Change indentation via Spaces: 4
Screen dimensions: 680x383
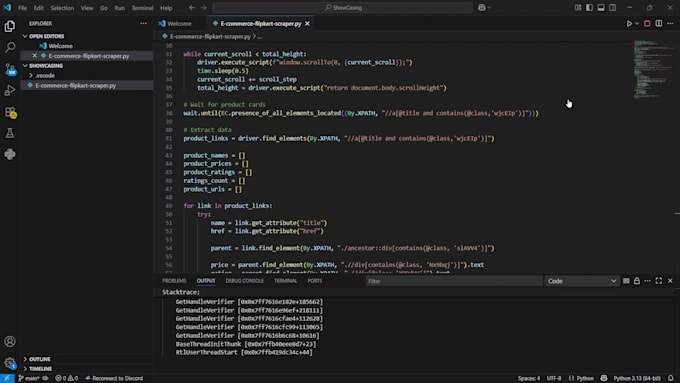pyautogui.click(x=529, y=378)
